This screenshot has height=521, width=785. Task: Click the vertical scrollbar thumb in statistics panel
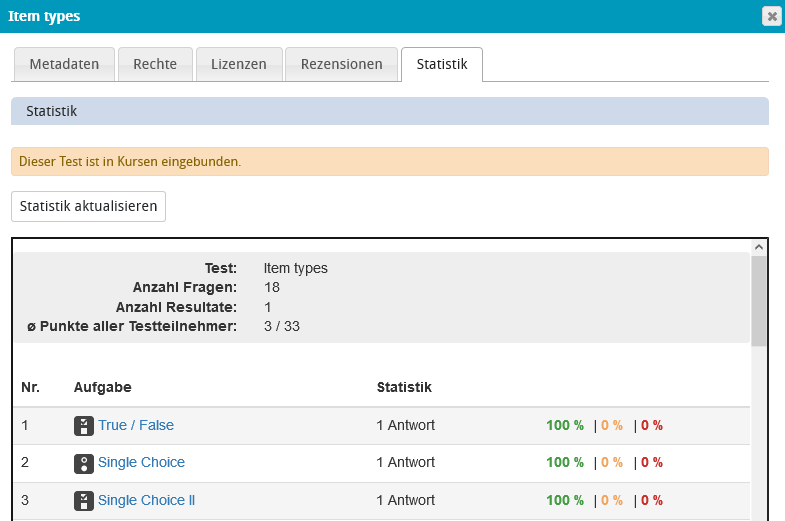[759, 300]
